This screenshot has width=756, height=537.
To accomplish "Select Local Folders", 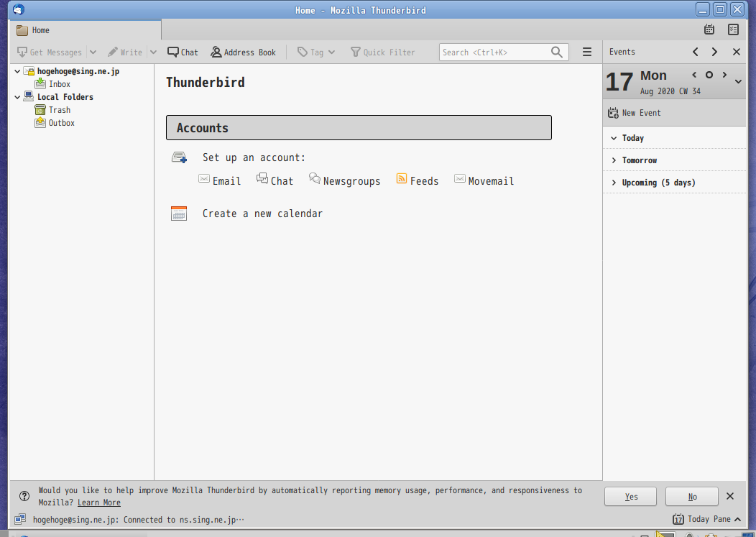I will pos(65,97).
